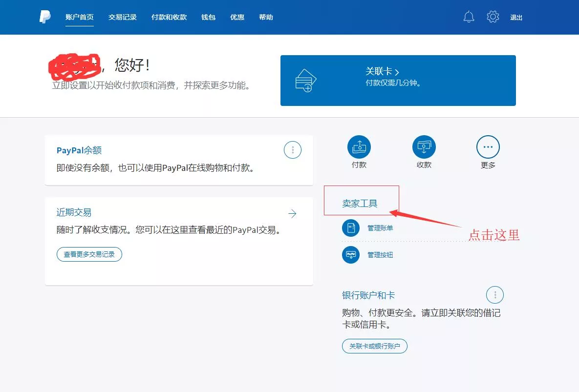Click the PayPal logo icon

coord(44,17)
